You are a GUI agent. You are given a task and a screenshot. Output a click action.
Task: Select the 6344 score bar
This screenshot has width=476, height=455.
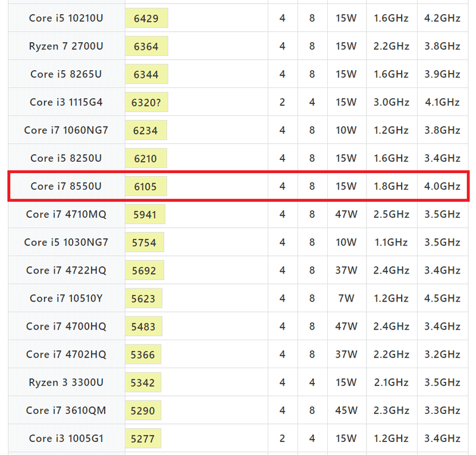146,74
